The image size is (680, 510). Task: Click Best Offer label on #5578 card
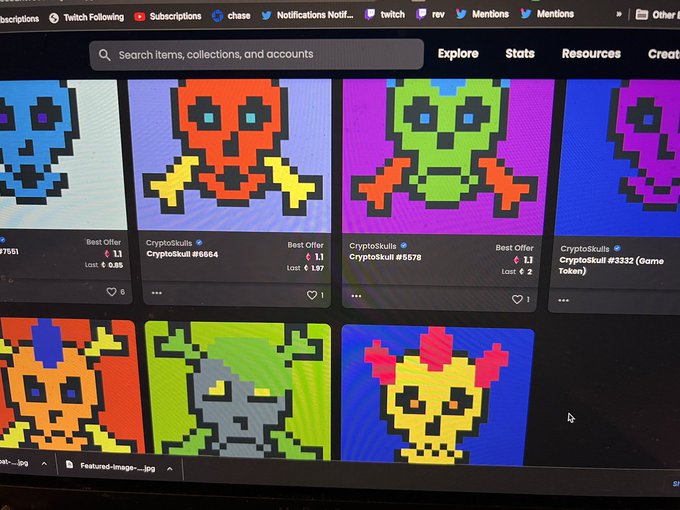[514, 248]
